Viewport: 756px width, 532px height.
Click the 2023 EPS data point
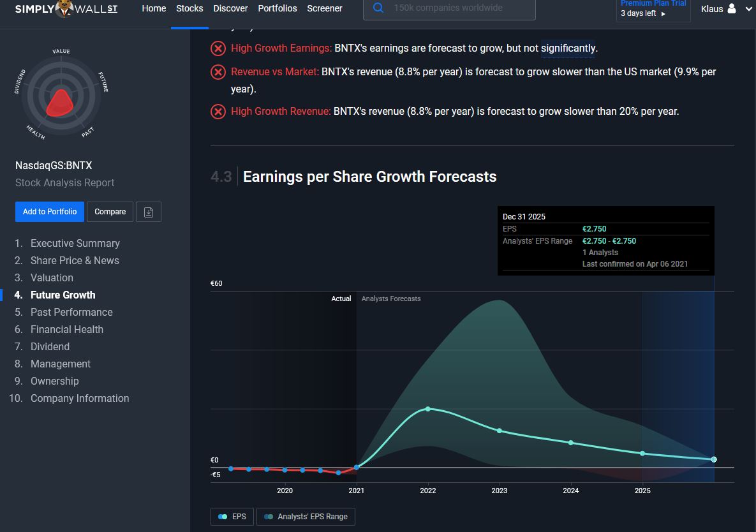coord(500,431)
